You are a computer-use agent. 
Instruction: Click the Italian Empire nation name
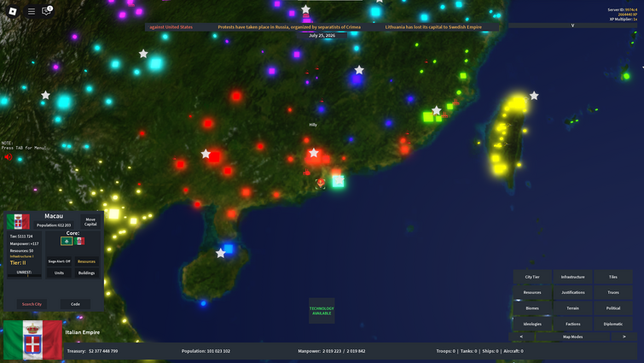pyautogui.click(x=82, y=332)
